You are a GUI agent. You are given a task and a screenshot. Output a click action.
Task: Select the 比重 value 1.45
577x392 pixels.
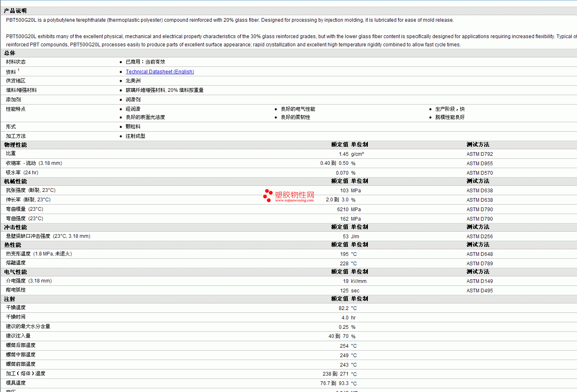344,154
